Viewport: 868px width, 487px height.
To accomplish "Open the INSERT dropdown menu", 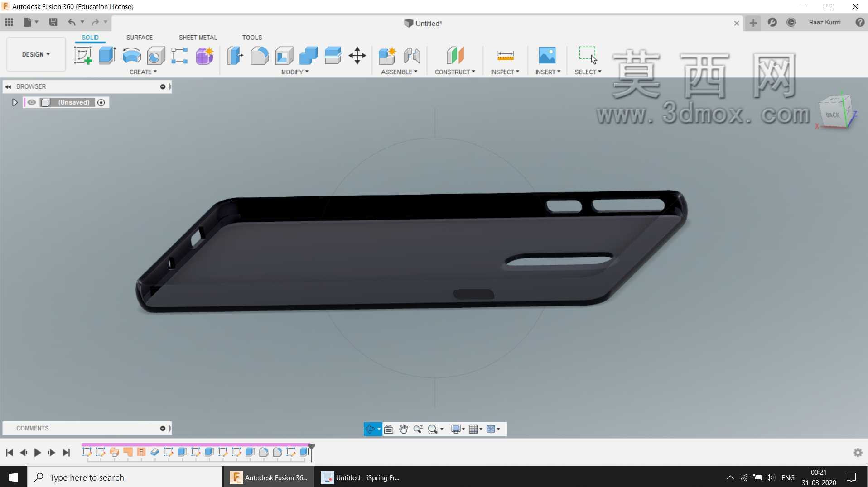I will [548, 72].
